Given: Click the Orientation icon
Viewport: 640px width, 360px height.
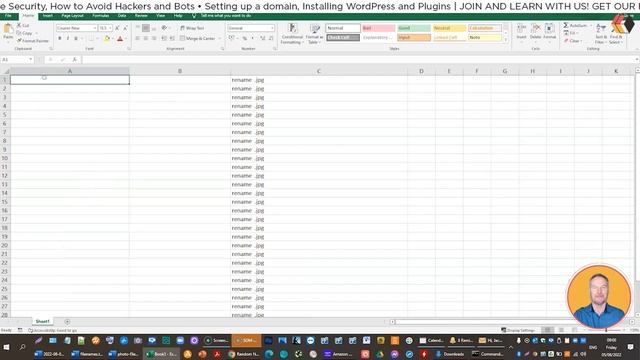Looking at the screenshot, I should click(164, 28).
